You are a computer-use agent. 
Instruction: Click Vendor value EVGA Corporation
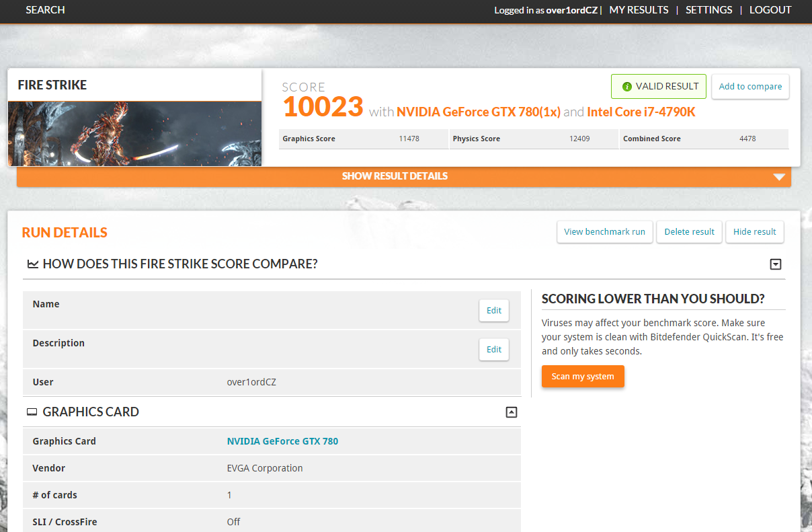point(265,468)
